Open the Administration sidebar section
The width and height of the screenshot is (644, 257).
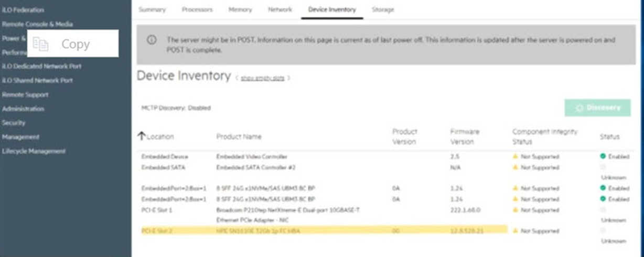click(x=23, y=109)
